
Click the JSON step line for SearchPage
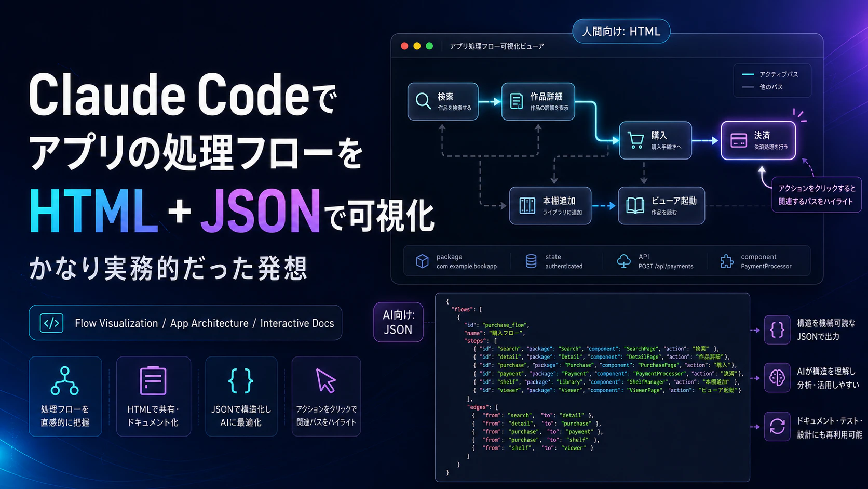pyautogui.click(x=596, y=349)
